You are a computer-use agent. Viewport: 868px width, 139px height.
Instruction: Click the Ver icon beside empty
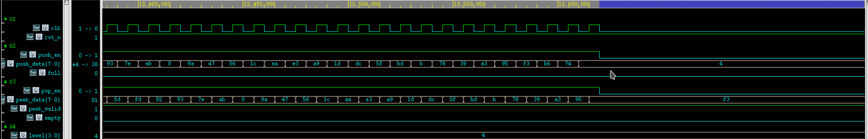30,117
